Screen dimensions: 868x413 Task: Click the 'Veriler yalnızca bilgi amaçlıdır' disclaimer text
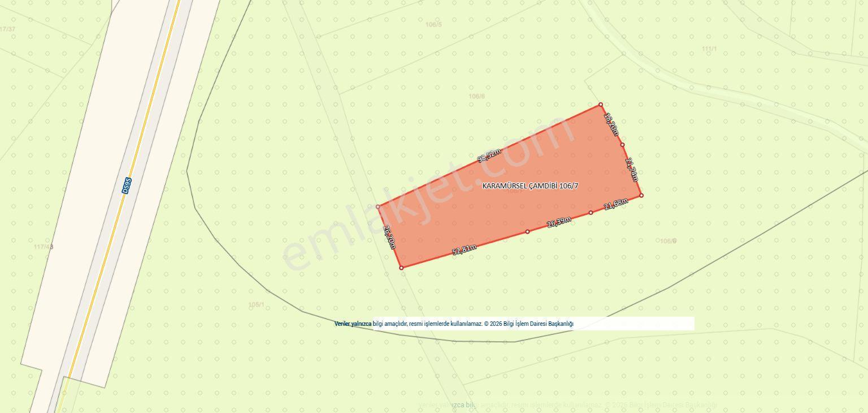pos(454,324)
